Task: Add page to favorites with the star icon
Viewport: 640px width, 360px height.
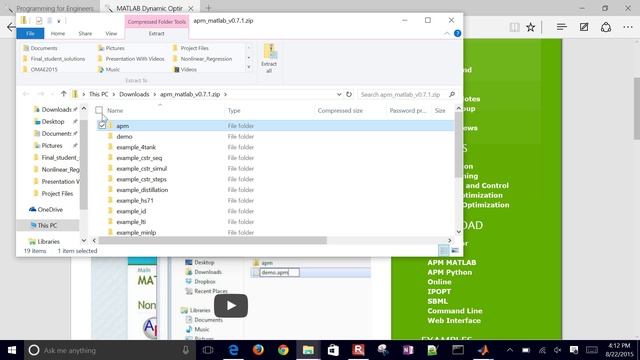Action: tap(530, 27)
